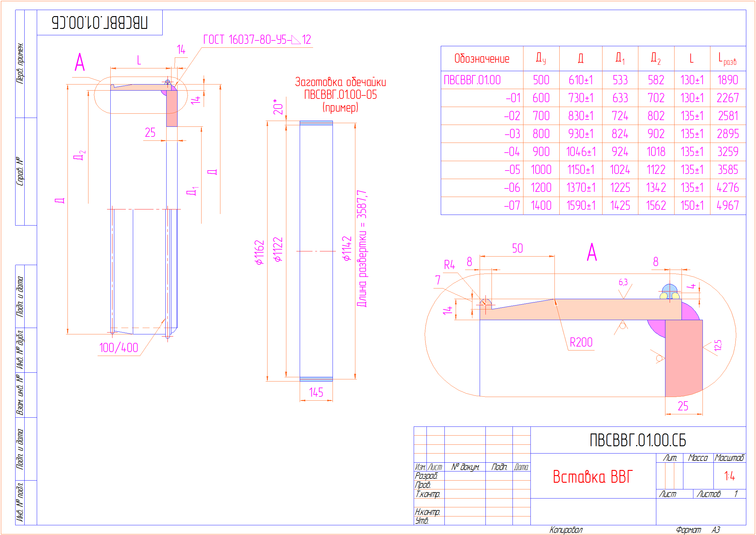
Task: Click the roughness value 12,5
Action: (x=718, y=345)
